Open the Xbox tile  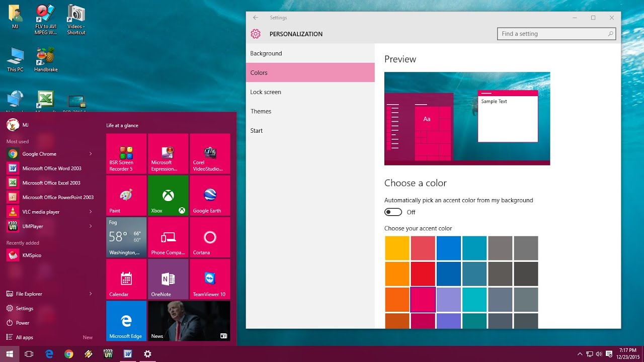coord(168,195)
